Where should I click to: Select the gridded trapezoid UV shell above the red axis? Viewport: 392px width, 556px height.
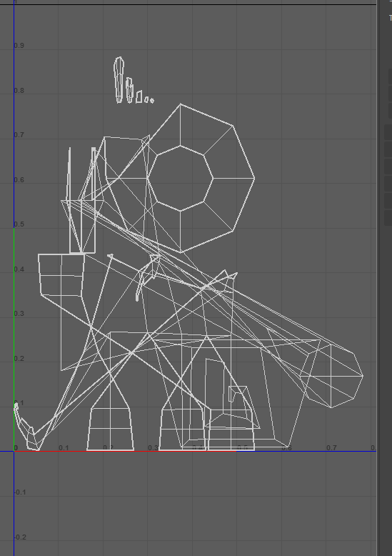tap(183, 429)
